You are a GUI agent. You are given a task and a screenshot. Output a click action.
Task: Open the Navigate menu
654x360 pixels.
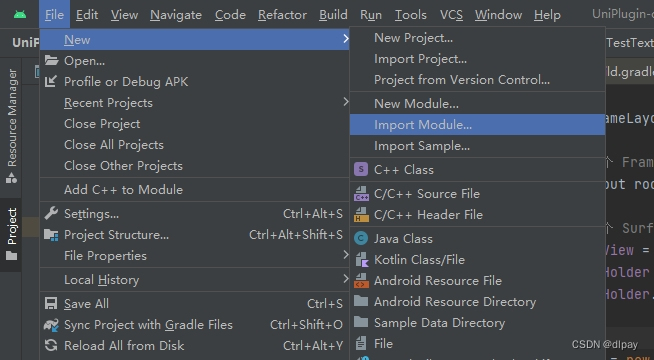(176, 15)
